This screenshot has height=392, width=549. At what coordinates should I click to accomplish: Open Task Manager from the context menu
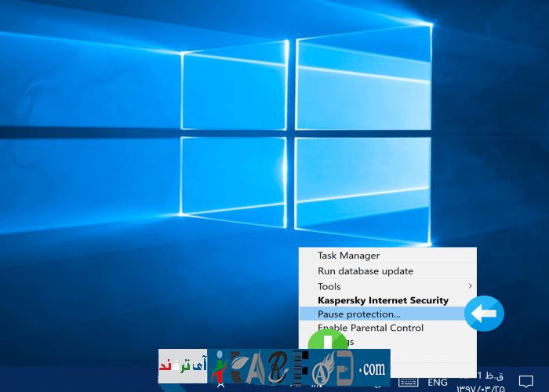click(348, 256)
